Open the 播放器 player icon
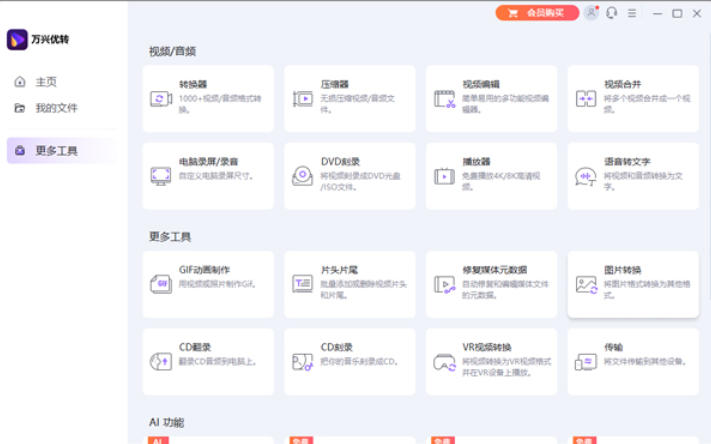This screenshot has height=444, width=711. (x=444, y=176)
